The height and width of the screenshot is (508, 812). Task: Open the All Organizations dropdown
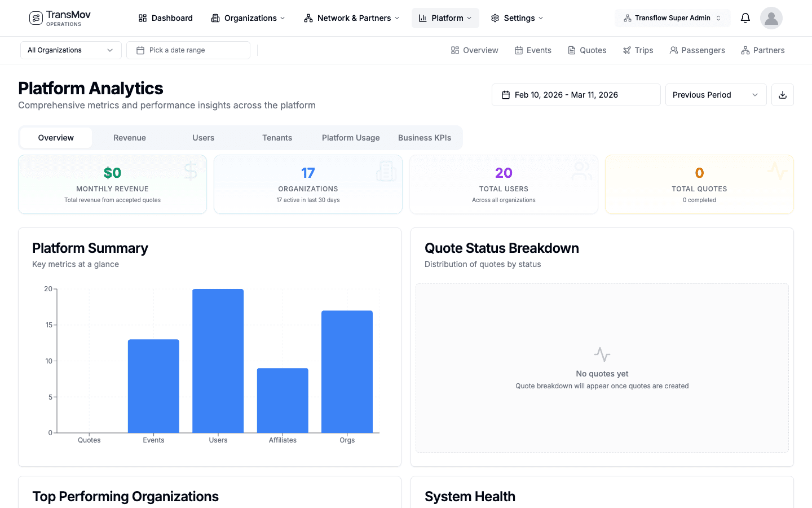click(70, 50)
